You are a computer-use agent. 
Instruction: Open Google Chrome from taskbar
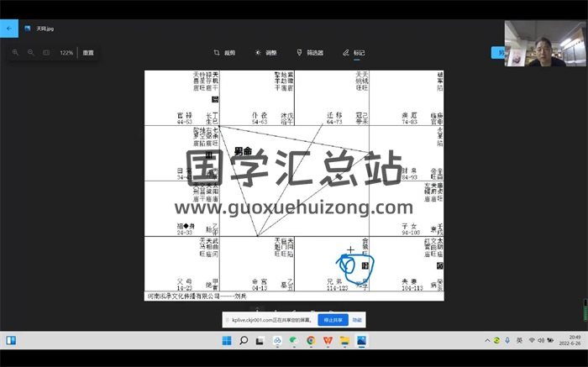[x=311, y=340]
